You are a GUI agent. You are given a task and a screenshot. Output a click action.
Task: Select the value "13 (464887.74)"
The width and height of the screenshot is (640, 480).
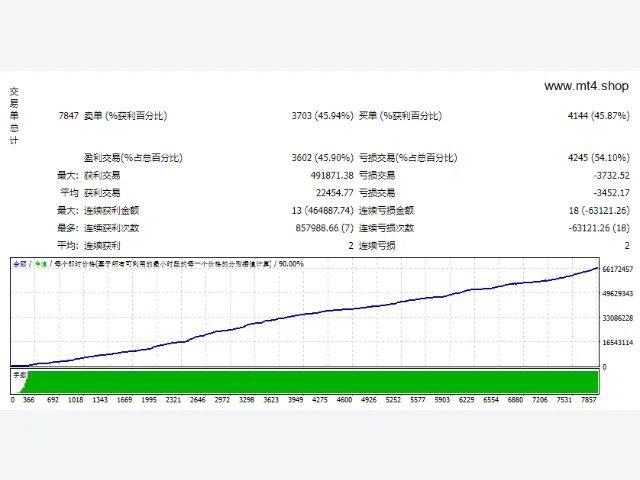coord(322,211)
